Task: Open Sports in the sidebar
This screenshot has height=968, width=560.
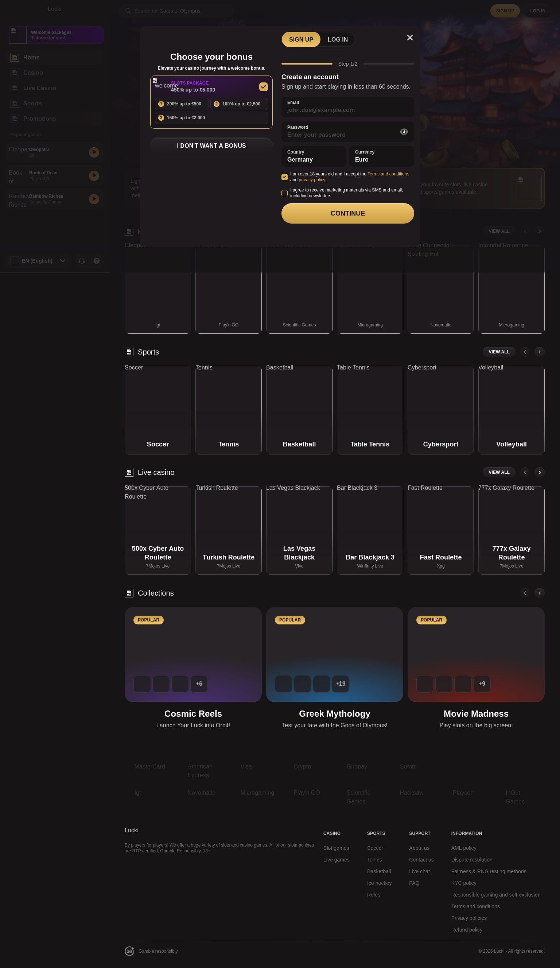Action: click(55, 103)
